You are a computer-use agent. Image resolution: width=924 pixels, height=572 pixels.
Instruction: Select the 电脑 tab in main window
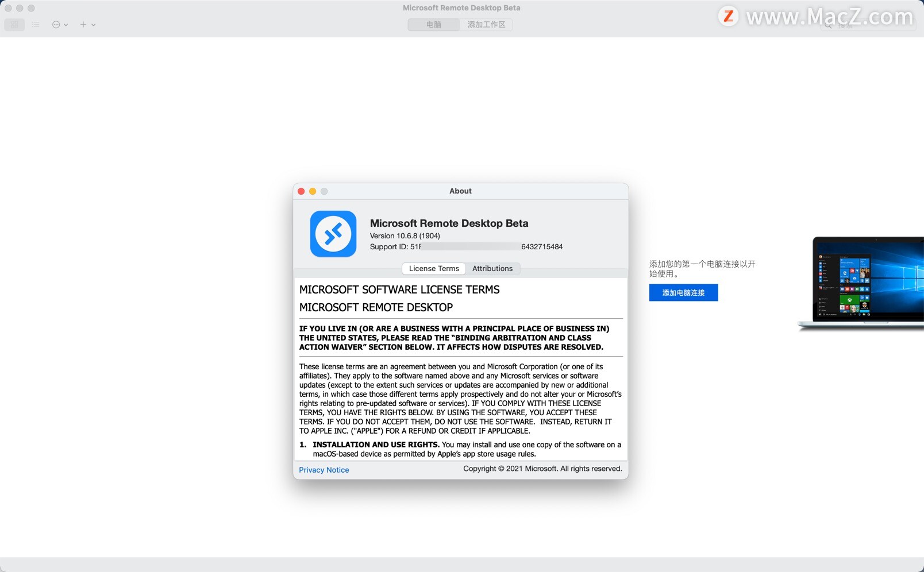point(434,25)
